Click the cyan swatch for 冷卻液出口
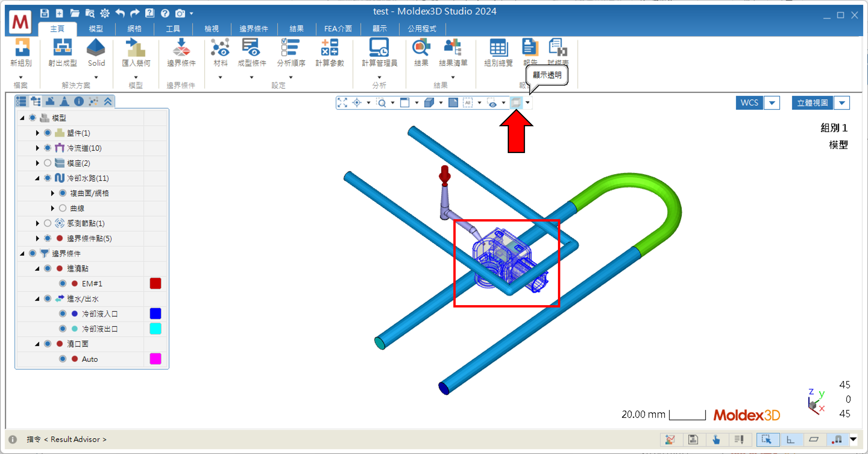The image size is (868, 454). pyautogui.click(x=155, y=329)
